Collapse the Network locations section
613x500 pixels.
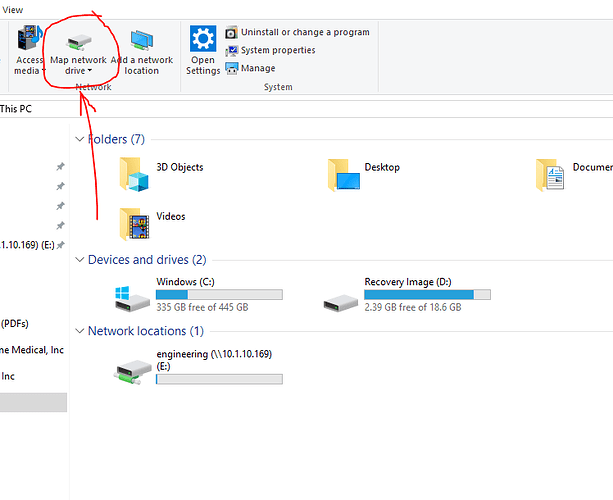coord(80,331)
